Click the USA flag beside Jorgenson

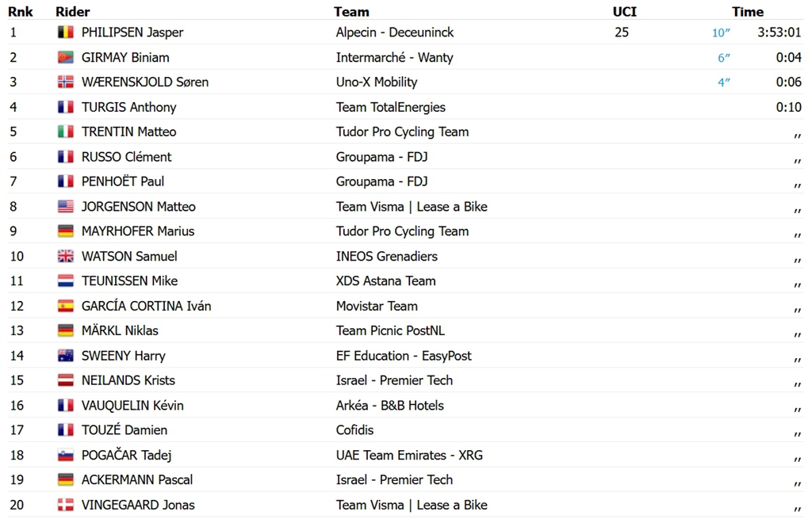(x=65, y=207)
